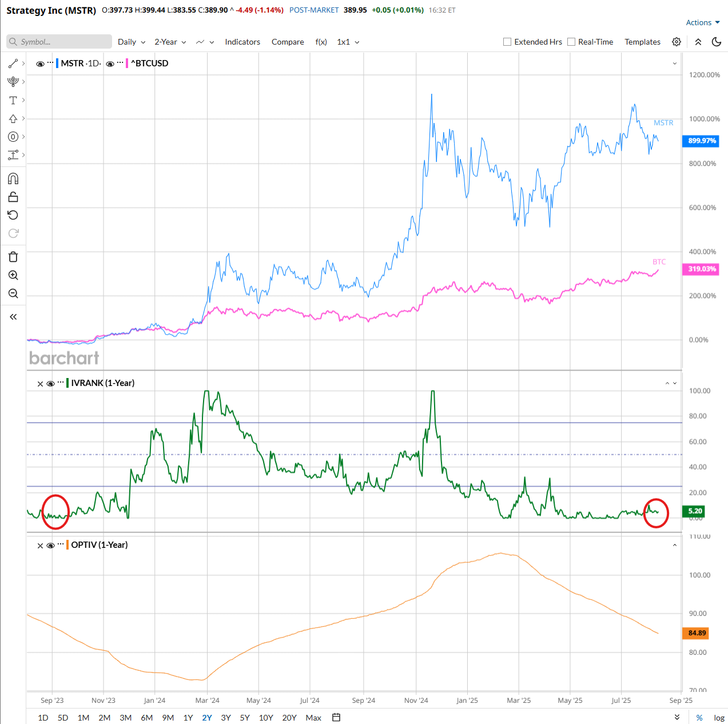The height and width of the screenshot is (724, 728).
Task: Open the chart type line dropdown
Action: tap(205, 42)
